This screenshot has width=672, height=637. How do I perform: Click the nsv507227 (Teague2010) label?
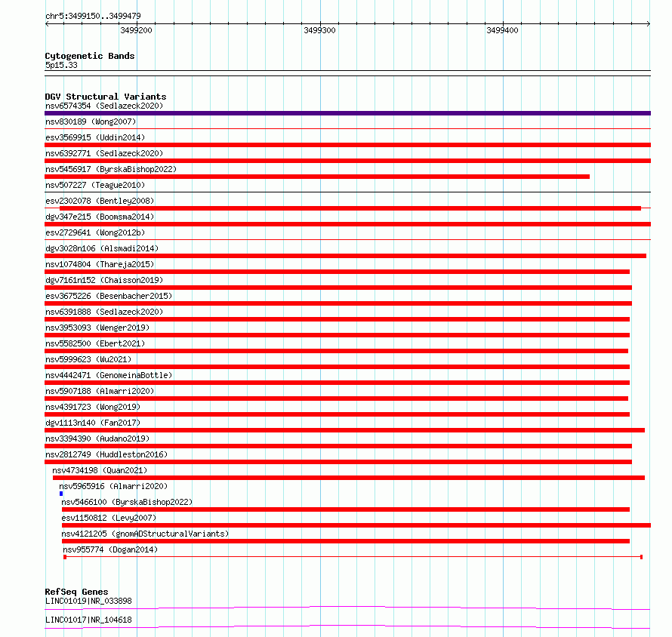tap(95, 185)
